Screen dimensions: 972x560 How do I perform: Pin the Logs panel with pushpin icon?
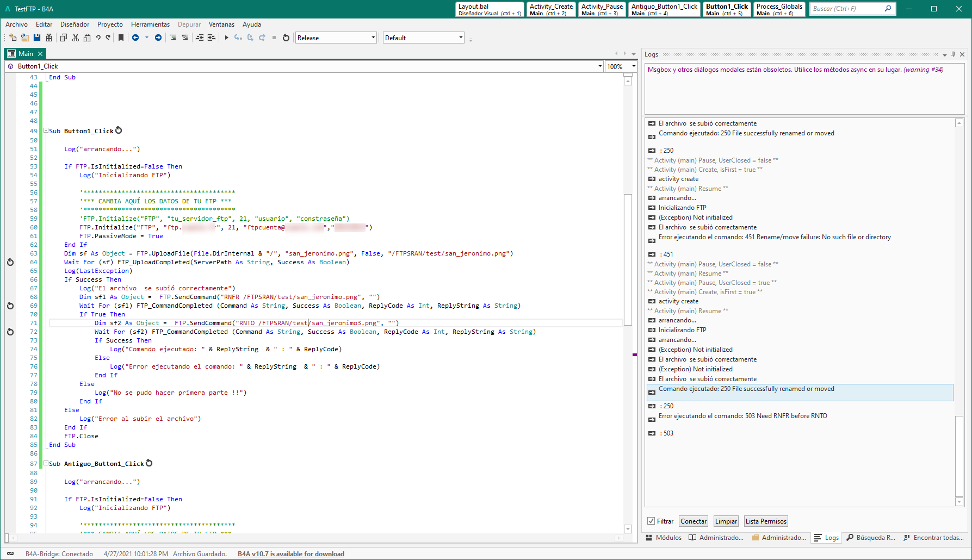click(x=953, y=54)
